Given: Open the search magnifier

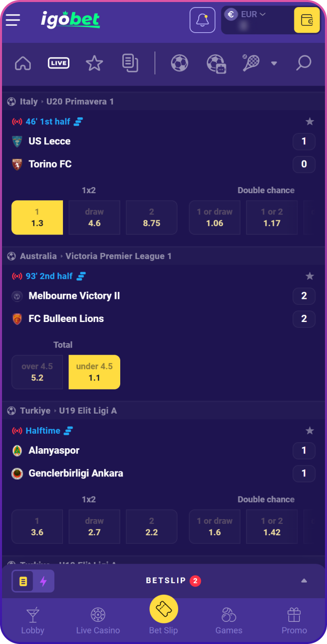Looking at the screenshot, I should (x=303, y=63).
